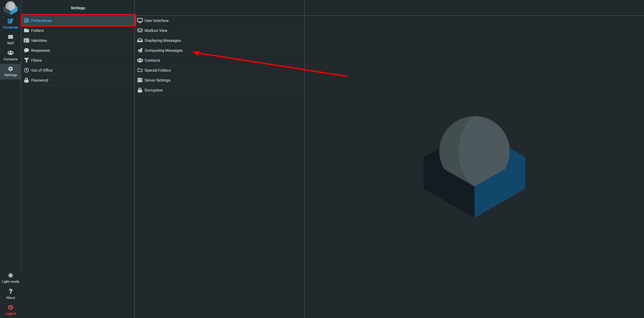Click the Encryption lock icon
This screenshot has height=318, width=644.
point(140,90)
